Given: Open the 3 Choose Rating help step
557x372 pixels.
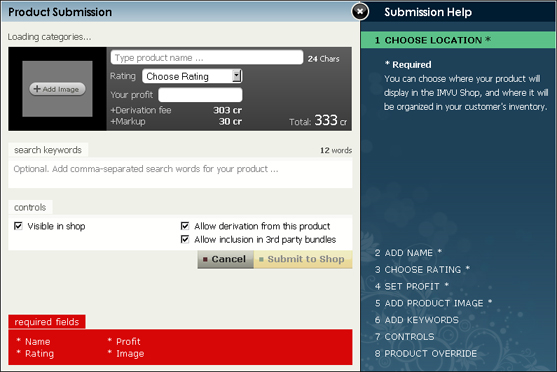Looking at the screenshot, I should [x=422, y=269].
